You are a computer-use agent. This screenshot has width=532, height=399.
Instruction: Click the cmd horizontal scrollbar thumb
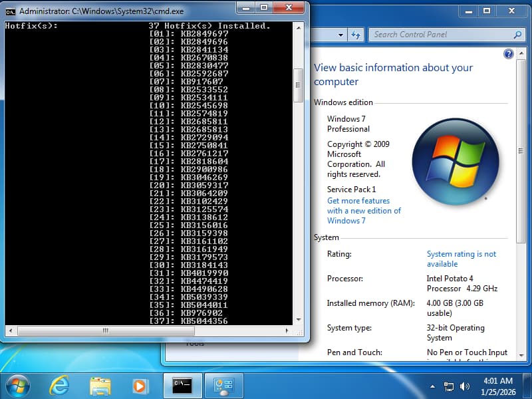(x=106, y=331)
